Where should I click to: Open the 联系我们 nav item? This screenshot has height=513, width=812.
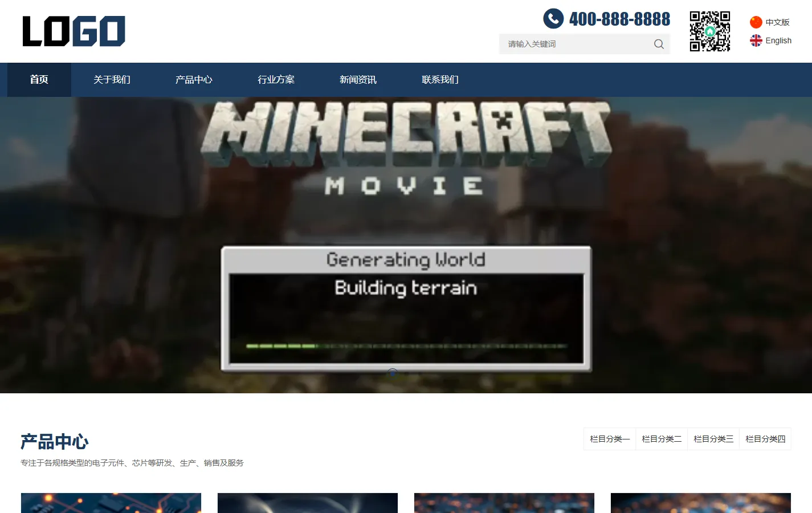[440, 80]
